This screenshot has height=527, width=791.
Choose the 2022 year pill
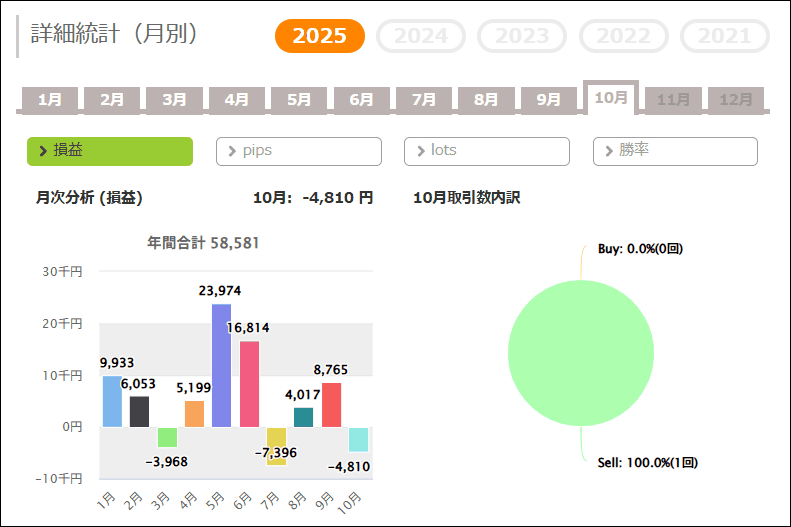coord(624,36)
